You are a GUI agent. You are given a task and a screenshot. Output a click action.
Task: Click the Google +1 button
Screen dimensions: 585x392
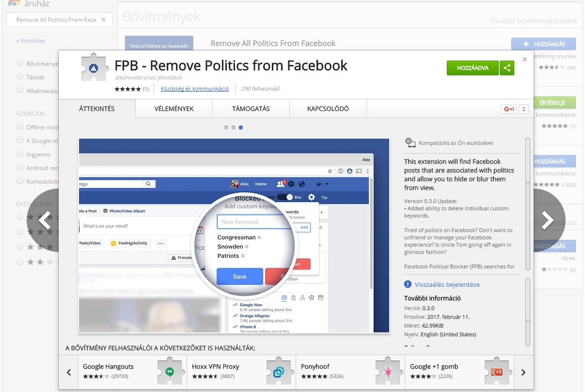pos(509,109)
